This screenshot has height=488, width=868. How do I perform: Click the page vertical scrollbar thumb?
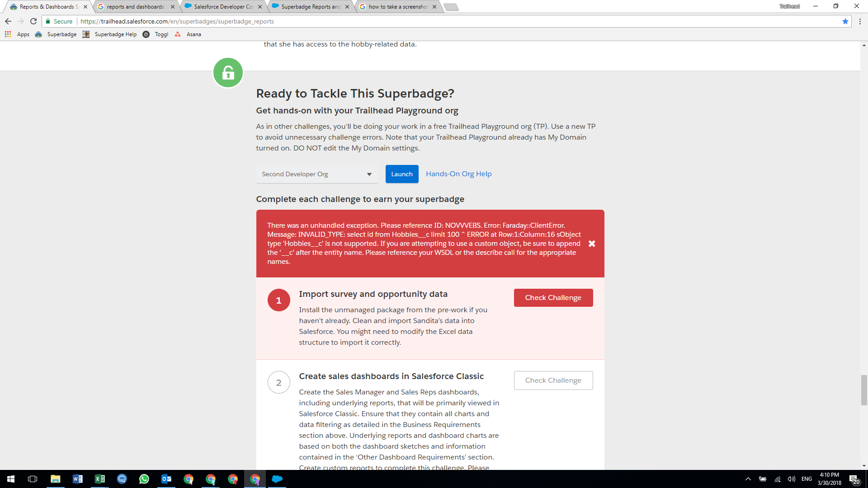(864, 390)
